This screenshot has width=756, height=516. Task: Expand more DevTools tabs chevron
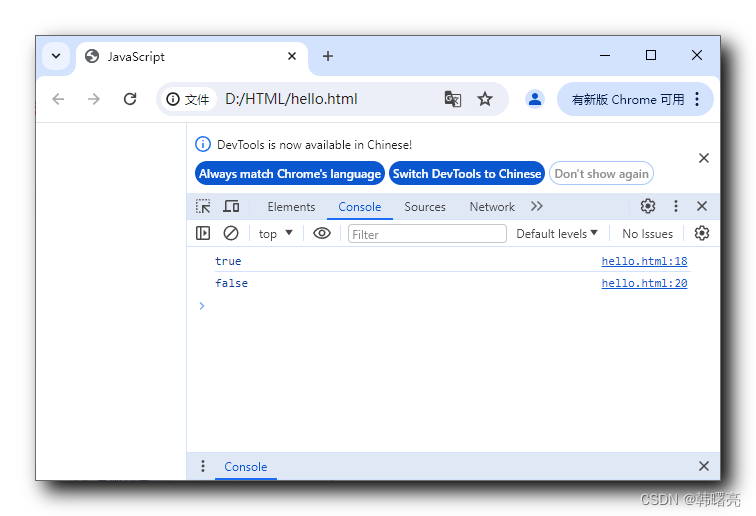(537, 206)
